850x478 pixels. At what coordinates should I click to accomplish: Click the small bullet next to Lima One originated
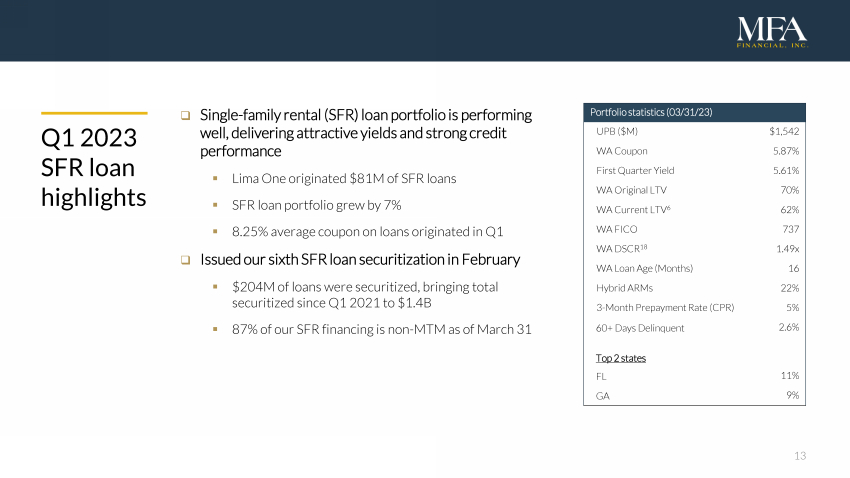coord(215,179)
